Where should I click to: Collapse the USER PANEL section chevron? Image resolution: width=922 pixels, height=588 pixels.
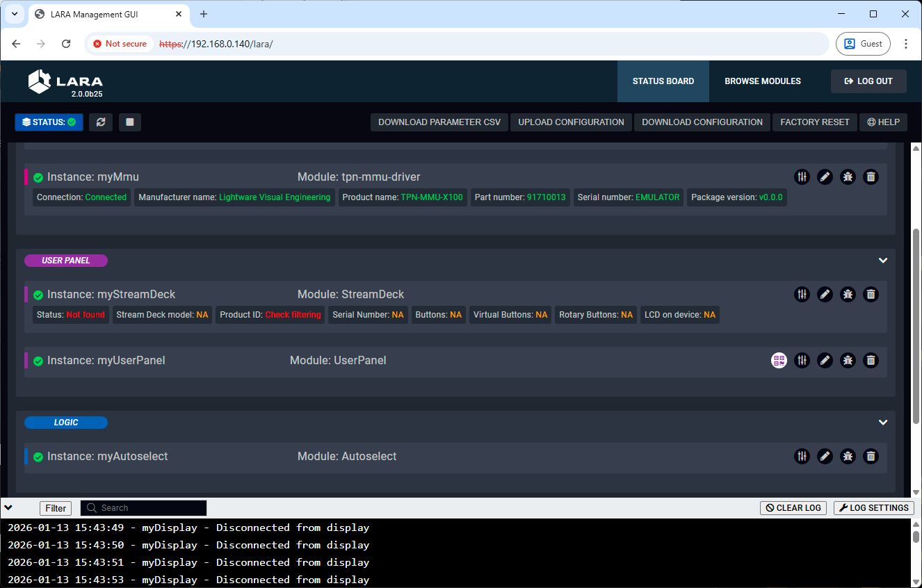pos(883,261)
